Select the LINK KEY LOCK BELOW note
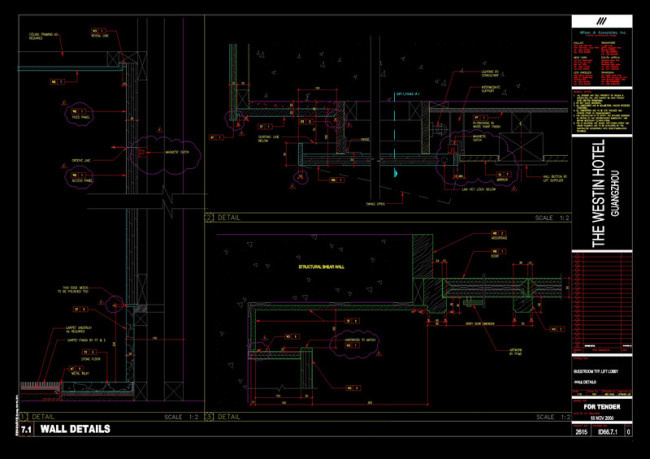The height and width of the screenshot is (459, 650). (x=479, y=189)
